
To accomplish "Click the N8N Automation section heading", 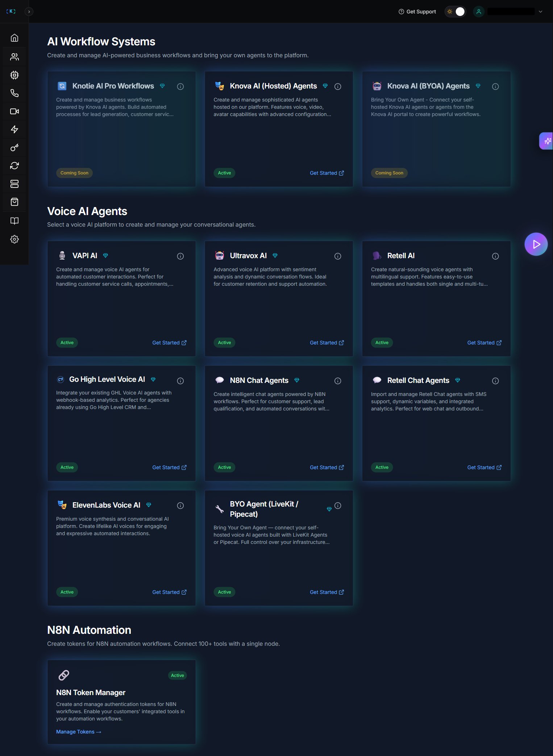I will [x=89, y=630].
